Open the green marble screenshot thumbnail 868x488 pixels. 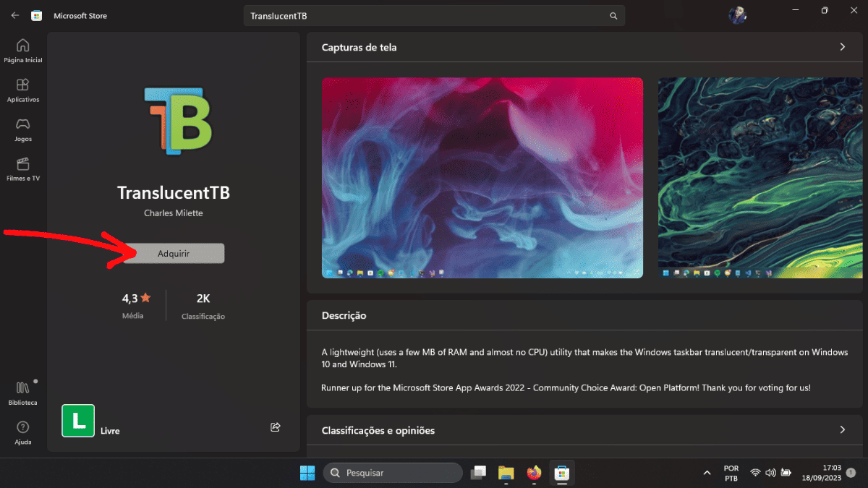[x=760, y=178]
